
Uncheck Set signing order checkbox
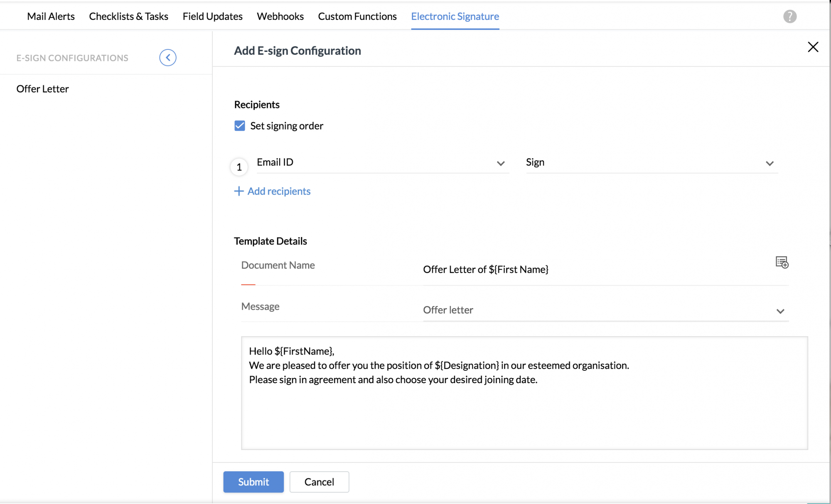[240, 126]
